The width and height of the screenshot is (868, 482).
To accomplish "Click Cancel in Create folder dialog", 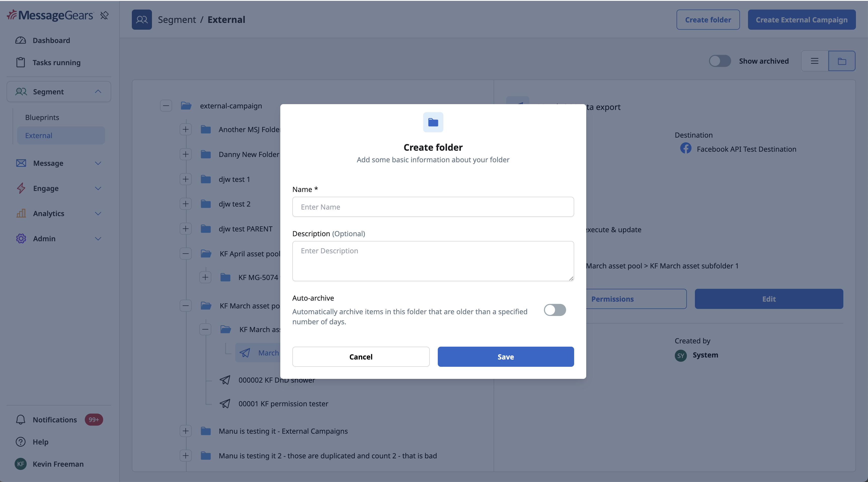I will tap(361, 357).
